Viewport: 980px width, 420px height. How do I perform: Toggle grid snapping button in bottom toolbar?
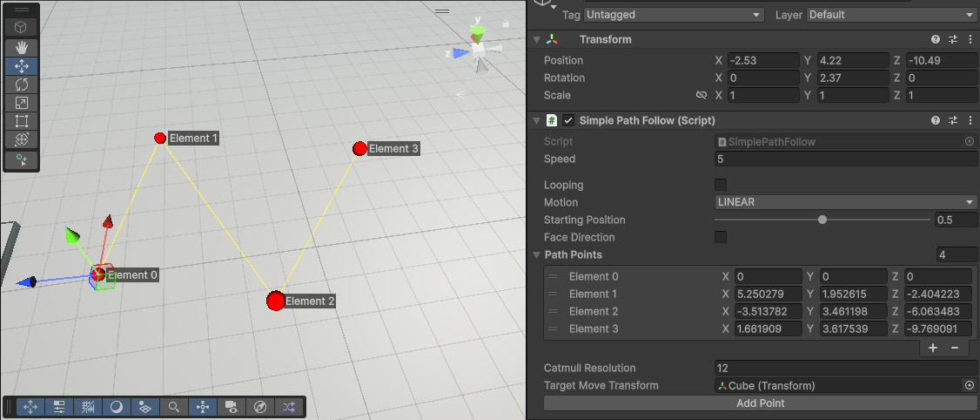point(88,407)
